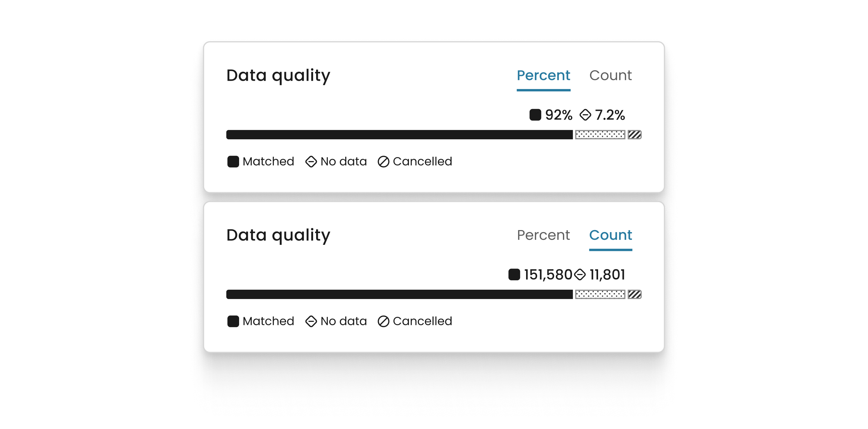Click the Cancelled legend icon in top card
868x429 pixels.
coord(383,162)
